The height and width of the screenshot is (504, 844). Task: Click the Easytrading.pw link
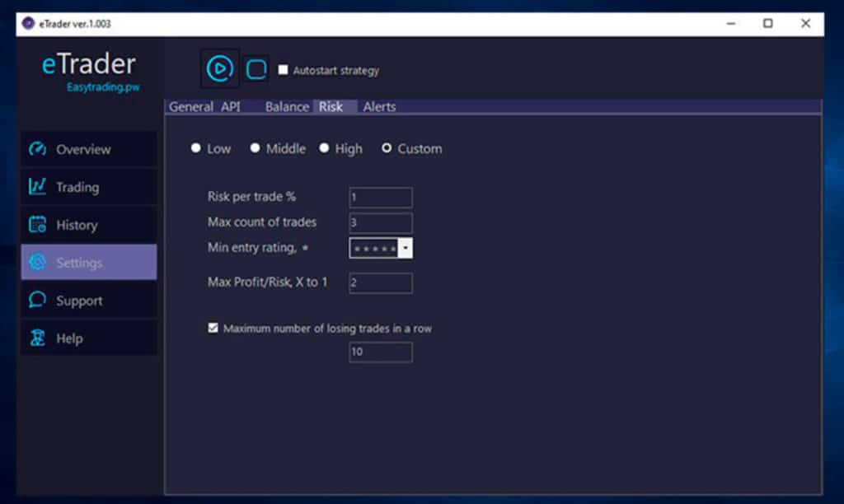point(103,87)
